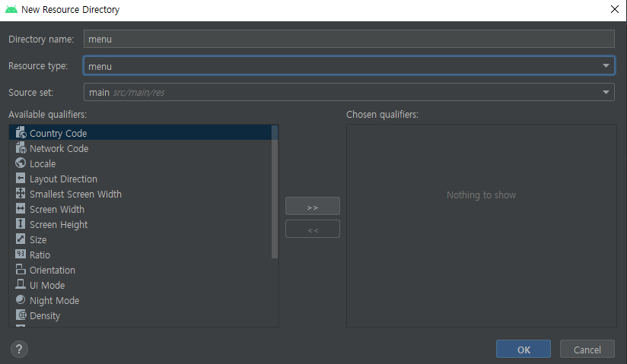Viewport: 627px width, 364px height.
Task: Confirm with the OK button
Action: [524, 350]
